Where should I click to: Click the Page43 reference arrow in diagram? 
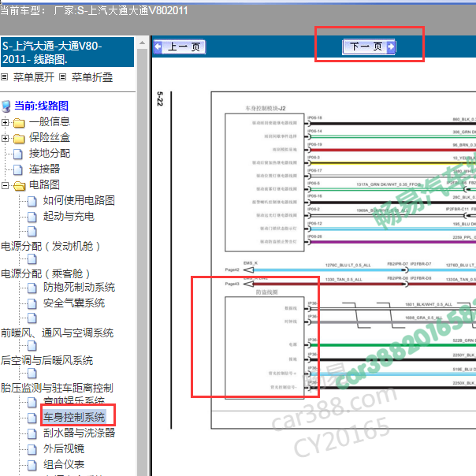[248, 284]
